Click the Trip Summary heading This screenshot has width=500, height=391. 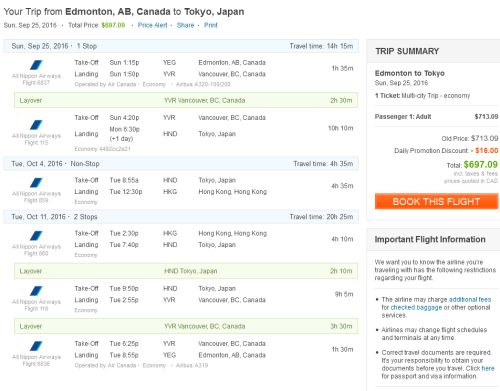[x=407, y=51]
